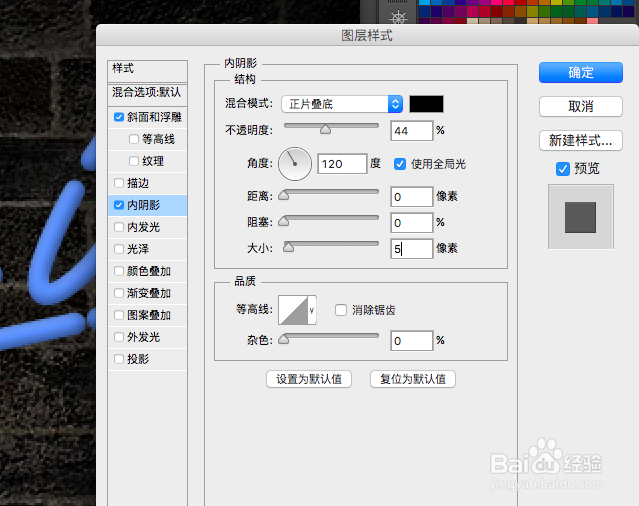
Task: Click the 复位为默认值 button
Action: click(413, 379)
